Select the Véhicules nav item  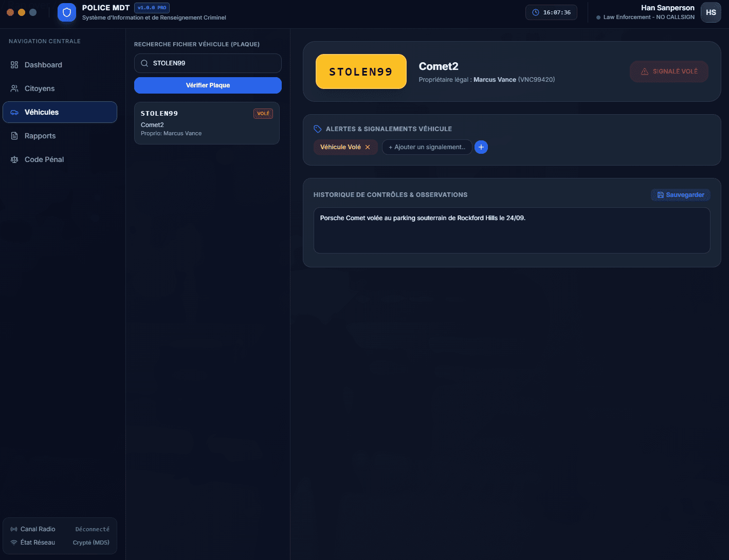click(60, 112)
